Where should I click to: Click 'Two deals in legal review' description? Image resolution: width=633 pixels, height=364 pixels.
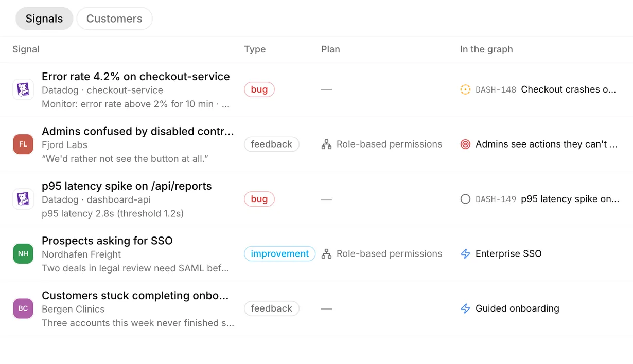click(x=135, y=268)
